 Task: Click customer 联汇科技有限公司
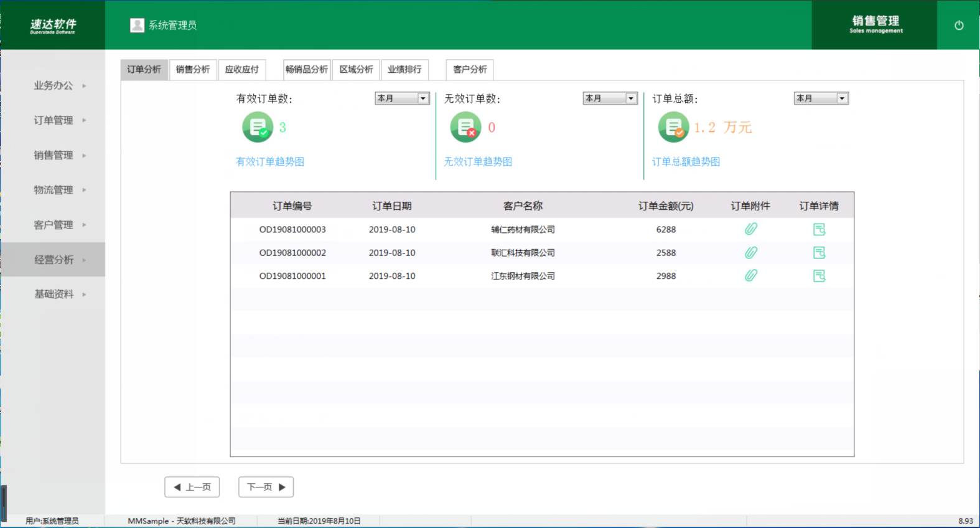523,253
